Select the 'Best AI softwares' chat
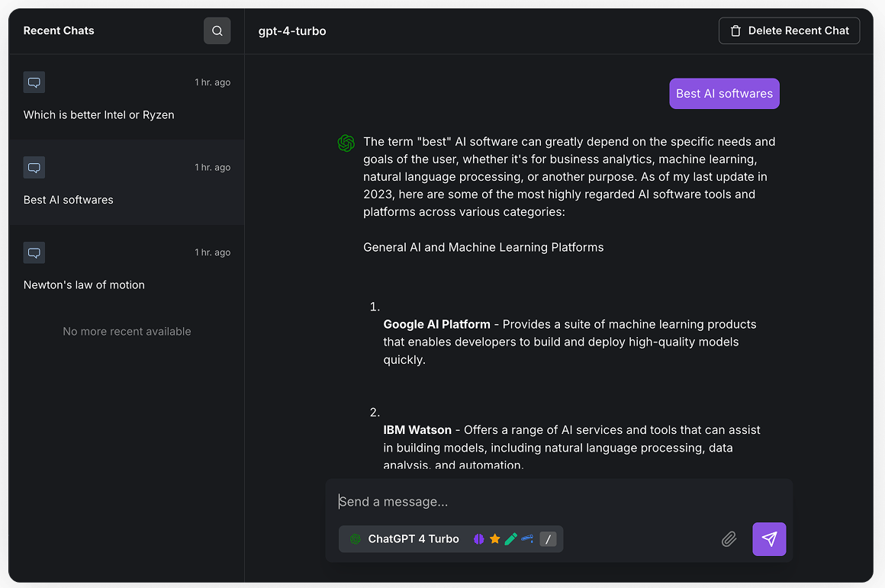 coord(69,200)
